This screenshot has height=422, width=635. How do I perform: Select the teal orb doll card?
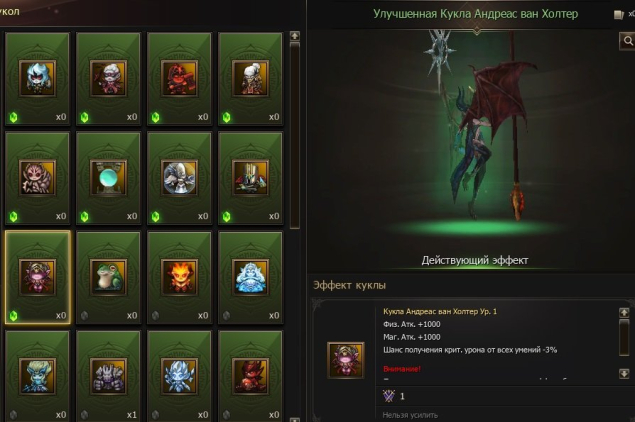pos(108,178)
